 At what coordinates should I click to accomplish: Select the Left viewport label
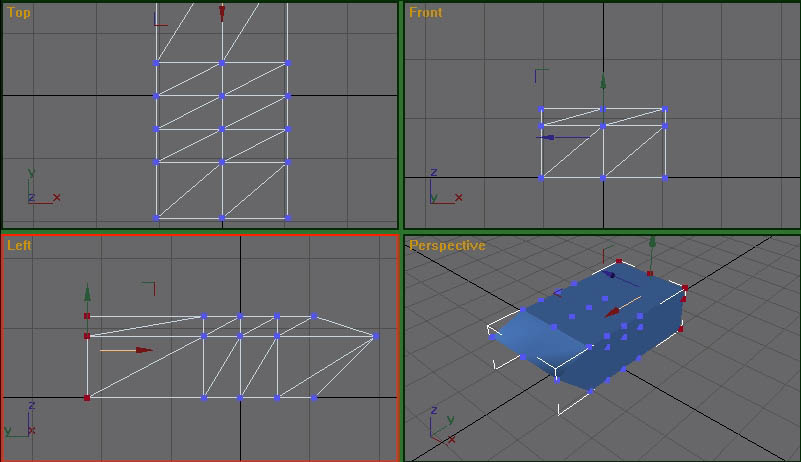coord(19,245)
